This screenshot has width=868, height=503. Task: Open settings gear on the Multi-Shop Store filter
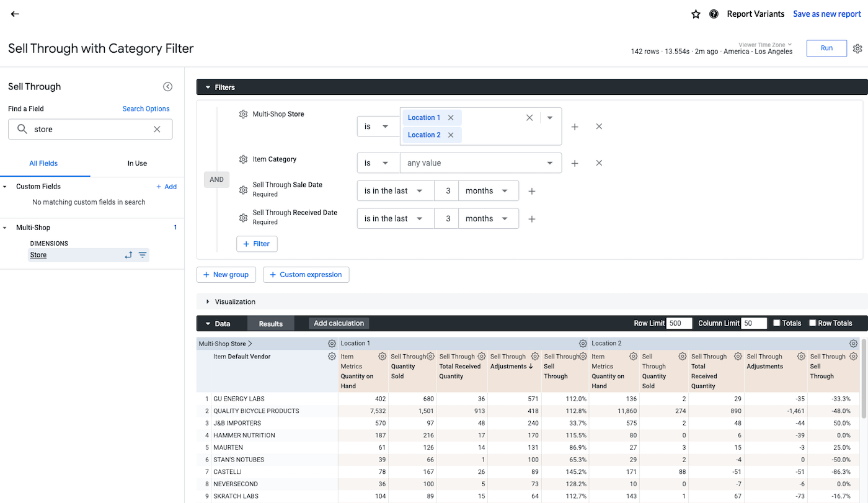[243, 114]
